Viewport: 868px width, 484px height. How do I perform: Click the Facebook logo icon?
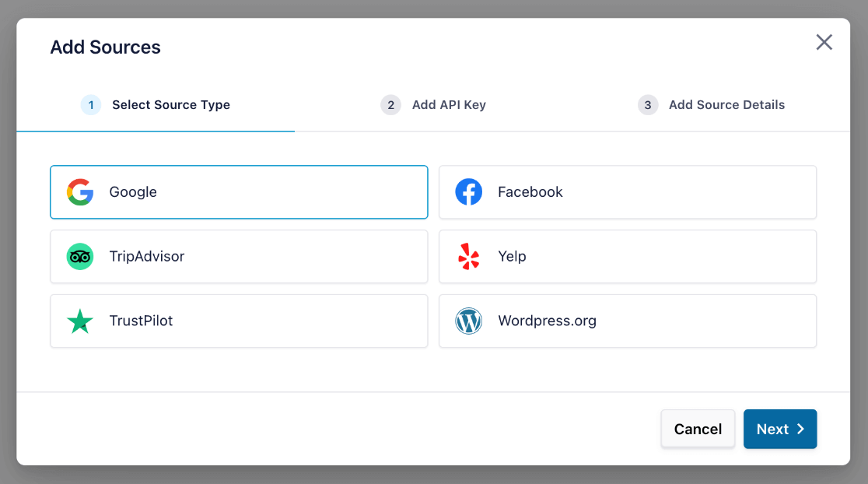(468, 192)
